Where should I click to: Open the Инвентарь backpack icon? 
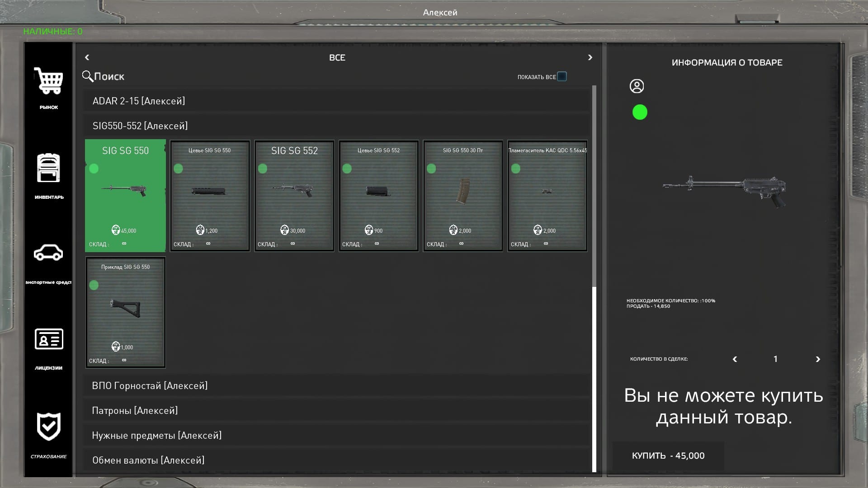(48, 168)
